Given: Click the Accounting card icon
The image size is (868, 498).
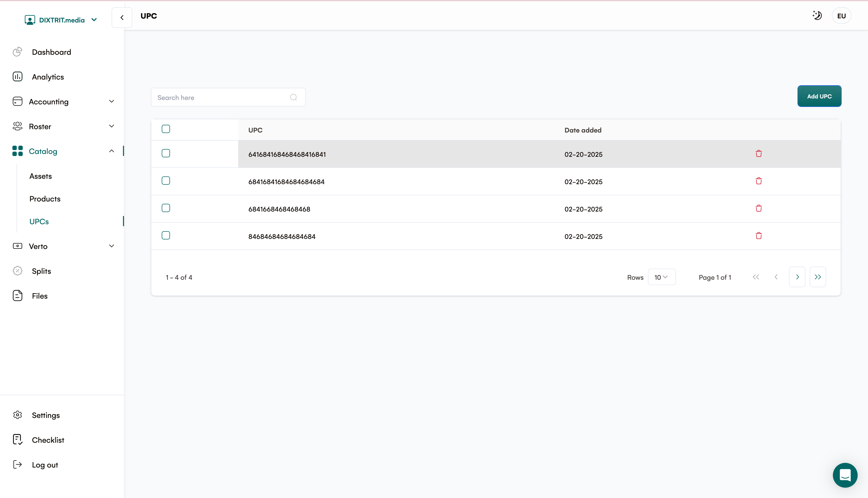Looking at the screenshot, I should pyautogui.click(x=18, y=102).
